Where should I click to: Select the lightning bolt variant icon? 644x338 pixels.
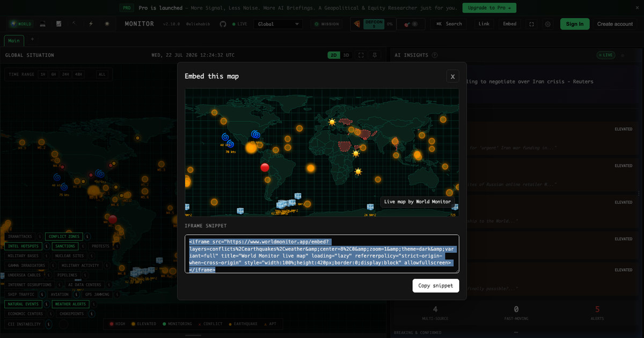(x=91, y=24)
